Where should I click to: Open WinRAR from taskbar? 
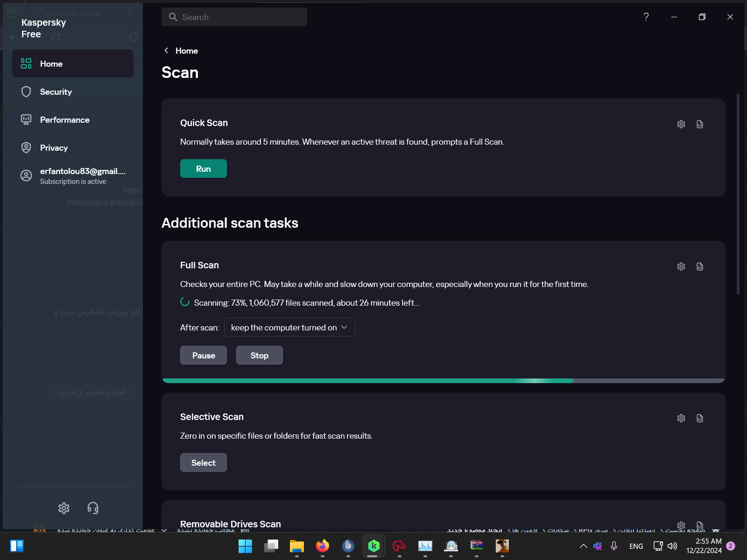[x=477, y=546]
